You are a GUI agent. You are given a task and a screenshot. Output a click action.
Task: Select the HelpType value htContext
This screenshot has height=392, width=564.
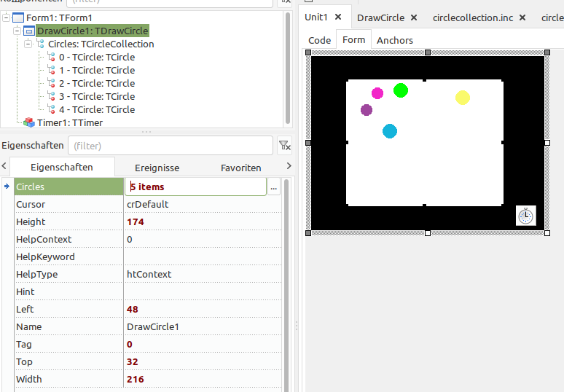coord(149,275)
